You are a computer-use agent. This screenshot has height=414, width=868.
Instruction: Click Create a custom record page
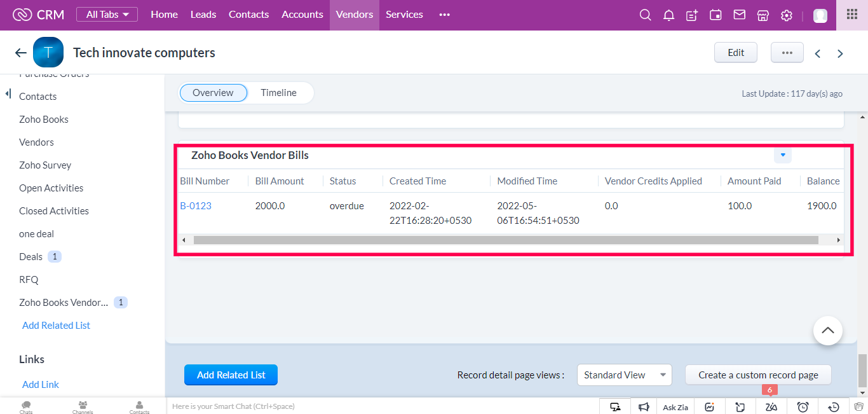(x=758, y=375)
